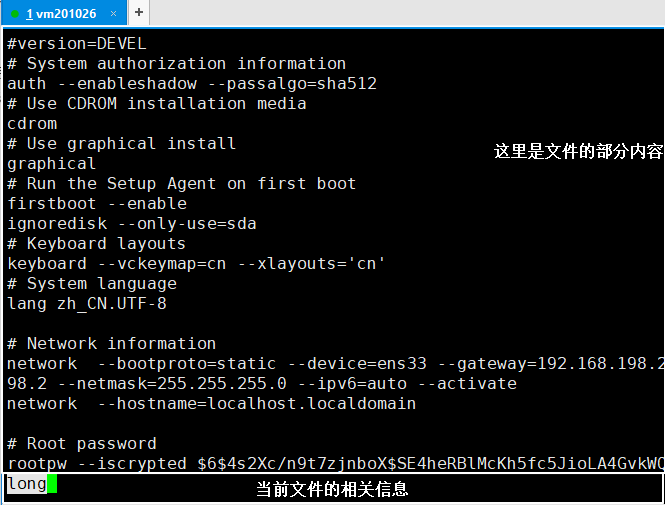
Task: Click the #version=DEVEL line
Action: pos(76,44)
